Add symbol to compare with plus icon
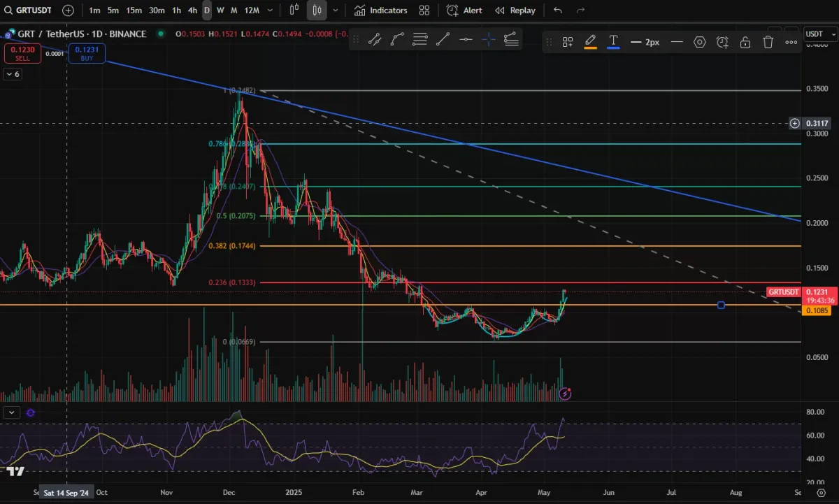 coord(68,10)
